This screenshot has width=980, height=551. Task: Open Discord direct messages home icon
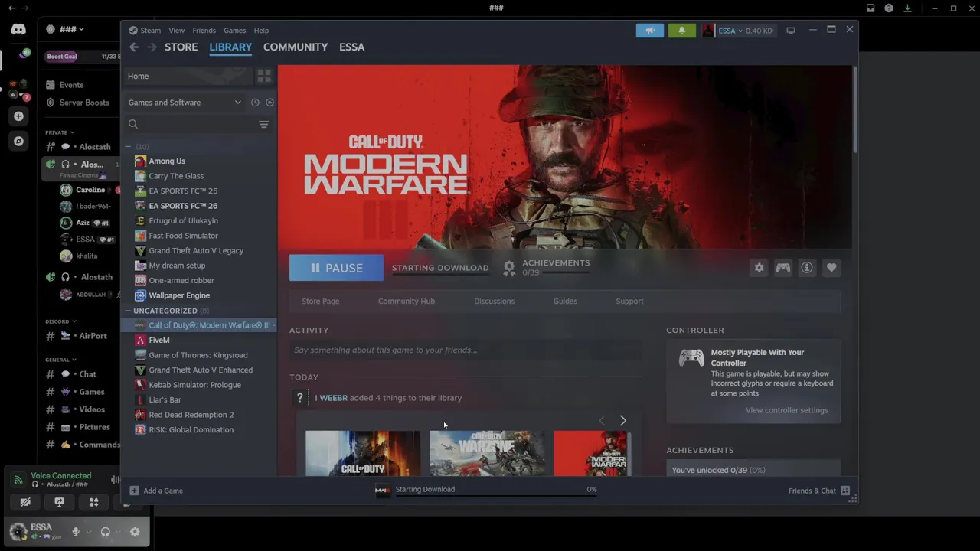click(18, 29)
